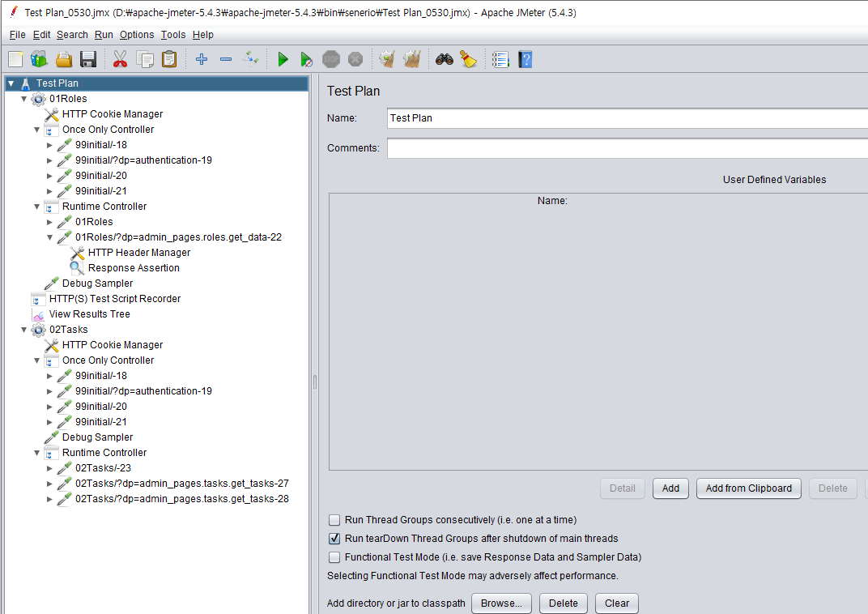868x614 pixels.
Task: Toggle Run tearDown Thread Groups checkbox
Action: 334,538
